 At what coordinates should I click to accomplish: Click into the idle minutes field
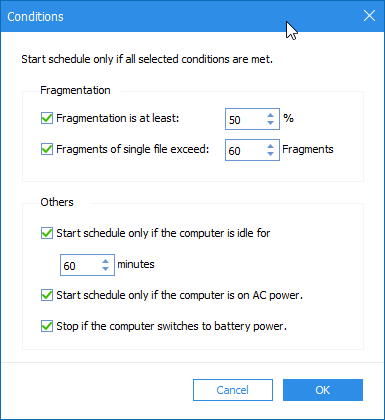[81, 265]
